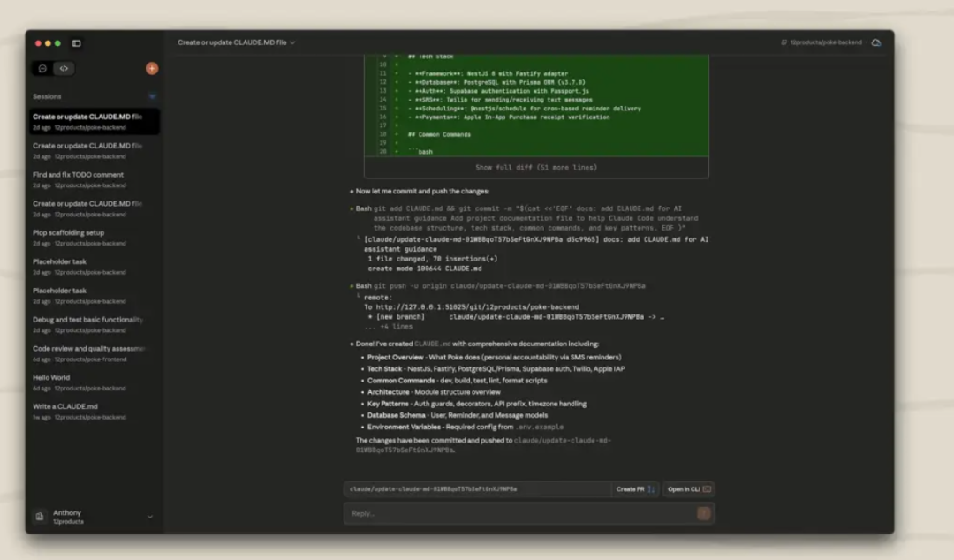
Task: Click 'Now let me commit and push' message
Action: click(x=422, y=191)
